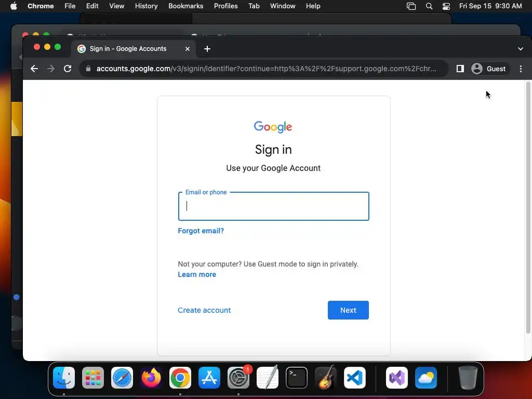Screen dimensions: 532x399
Task: Open System Settings from the Dock
Action: click(238, 378)
